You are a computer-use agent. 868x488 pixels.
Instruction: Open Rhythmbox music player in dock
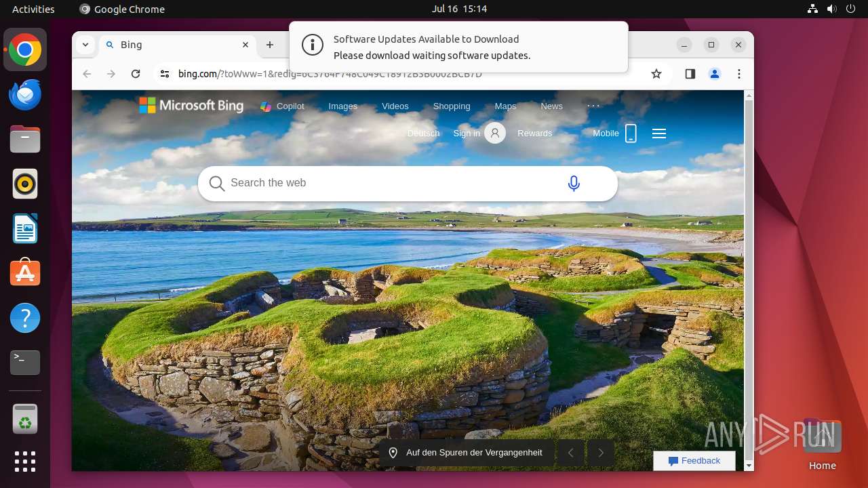pos(25,184)
